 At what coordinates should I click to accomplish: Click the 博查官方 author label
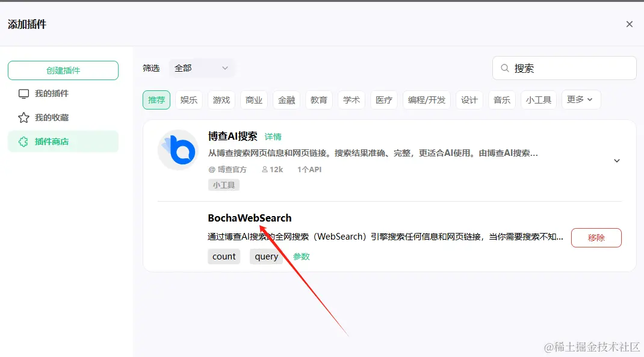pos(228,169)
